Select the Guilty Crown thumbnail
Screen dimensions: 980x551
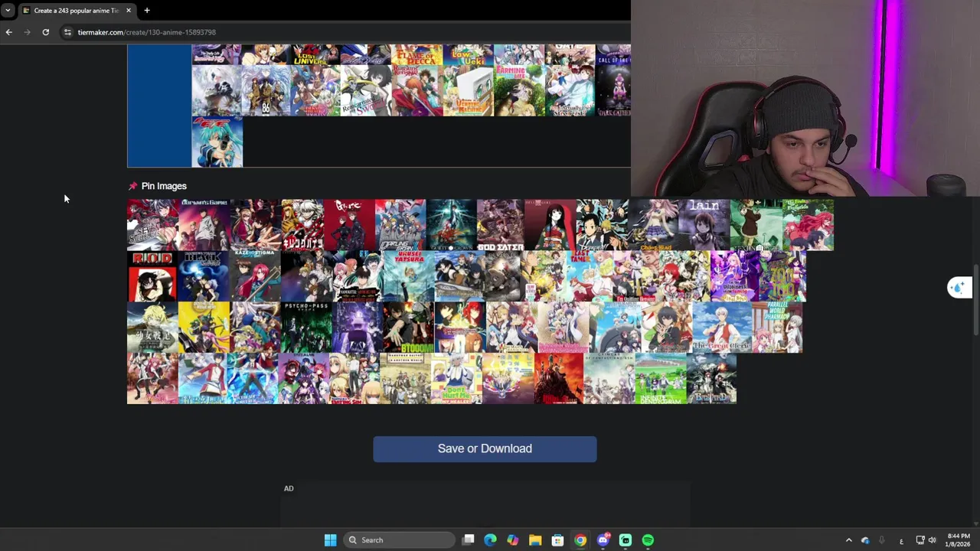(451, 225)
